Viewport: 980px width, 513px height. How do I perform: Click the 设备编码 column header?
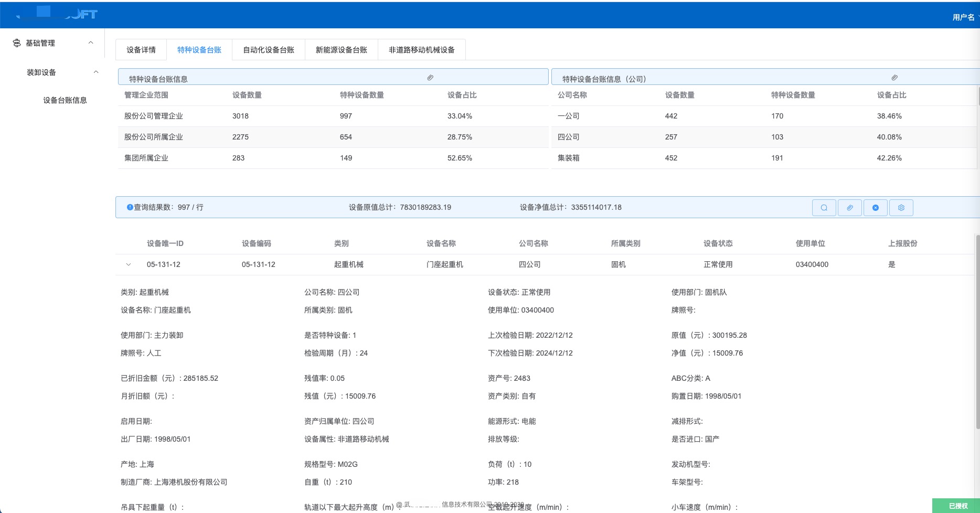[257, 243]
